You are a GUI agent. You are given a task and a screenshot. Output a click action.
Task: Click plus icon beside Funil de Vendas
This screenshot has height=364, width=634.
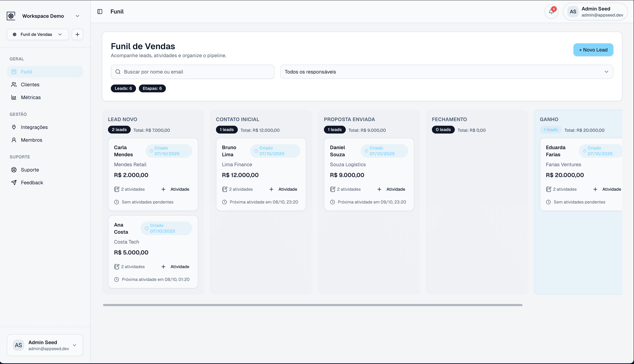click(77, 34)
